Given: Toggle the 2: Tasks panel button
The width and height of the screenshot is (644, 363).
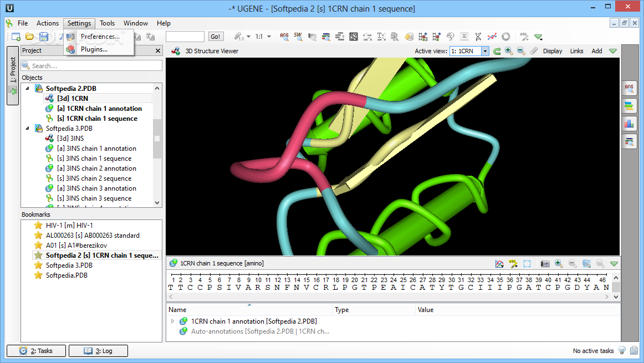Looking at the screenshot, I should click(x=36, y=351).
